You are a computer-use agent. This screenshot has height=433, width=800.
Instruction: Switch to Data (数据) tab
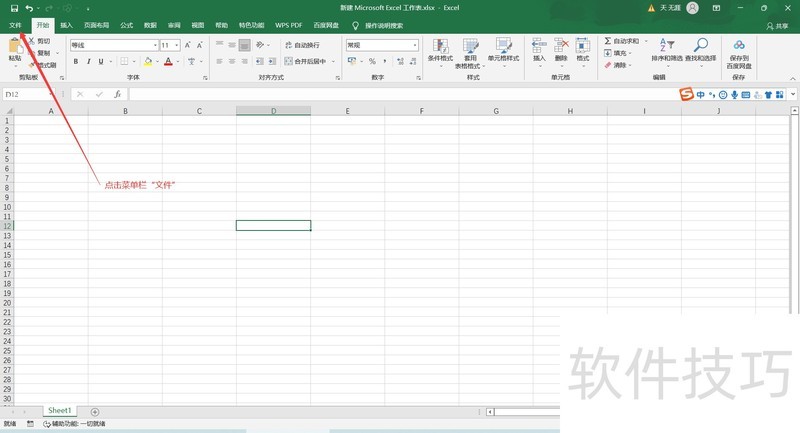150,25
